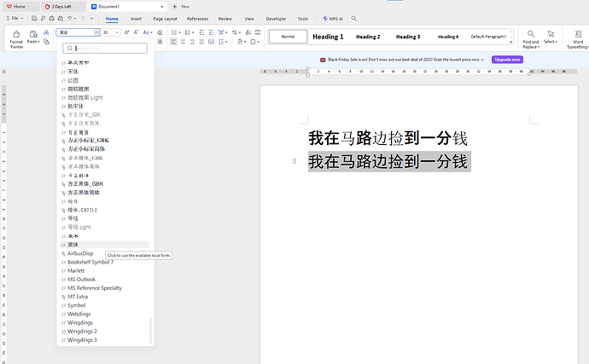Switch to the Page Layout tab

pos(165,19)
